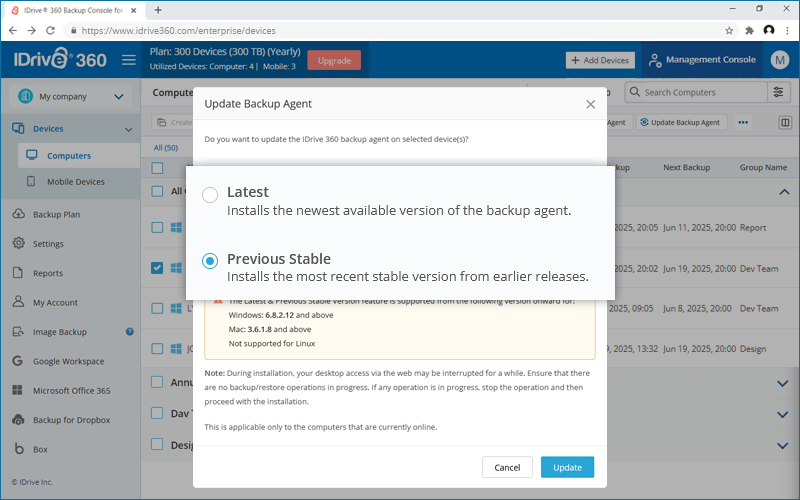This screenshot has height=500, width=800.
Task: Click the Reports document icon
Action: click(18, 272)
